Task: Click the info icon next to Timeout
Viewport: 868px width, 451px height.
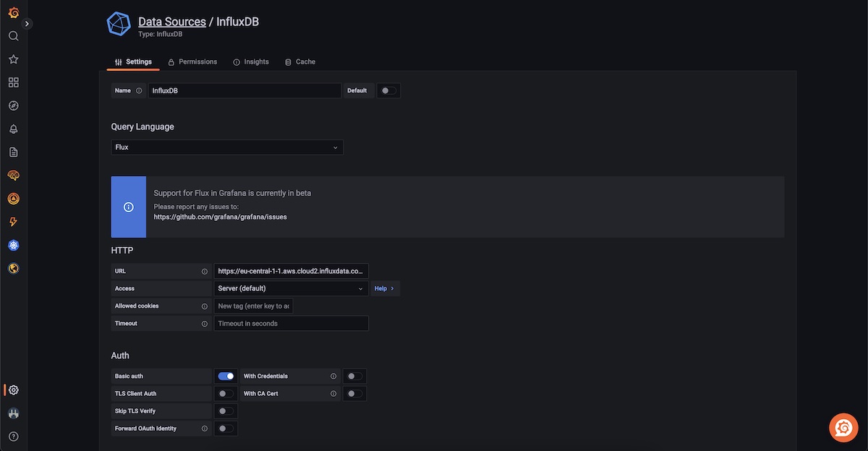Action: coord(205,324)
